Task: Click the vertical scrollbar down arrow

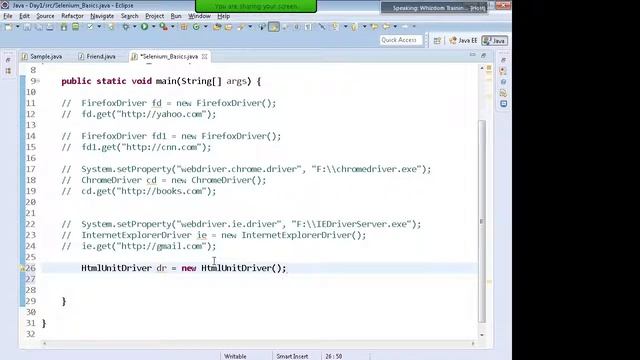Action: pyautogui.click(x=482, y=335)
